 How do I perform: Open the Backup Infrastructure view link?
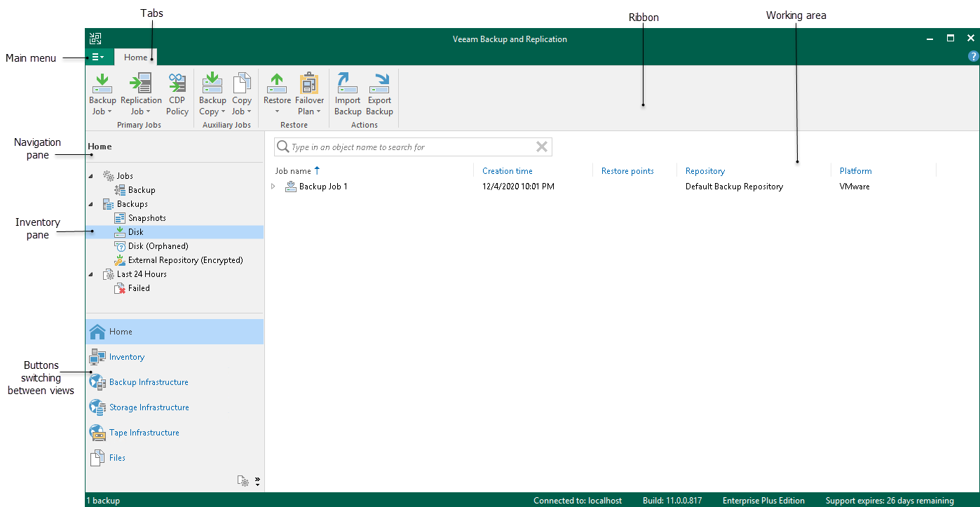tap(149, 382)
